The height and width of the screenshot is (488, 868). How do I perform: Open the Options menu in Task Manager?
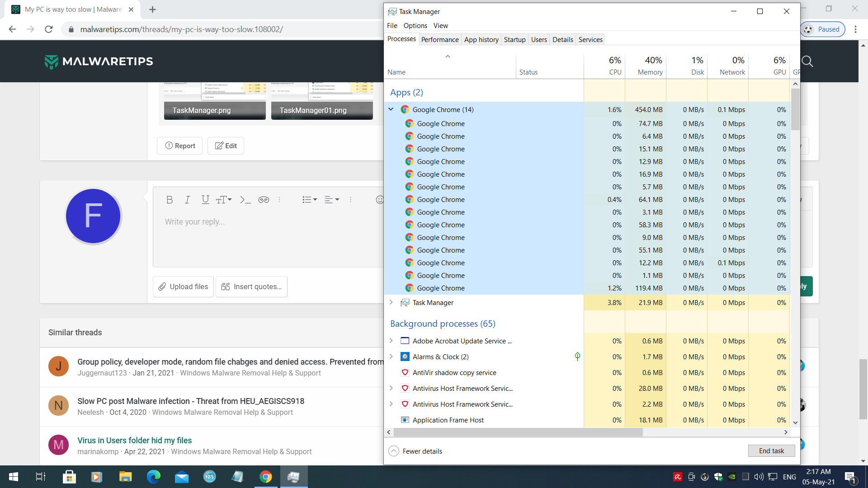(415, 26)
